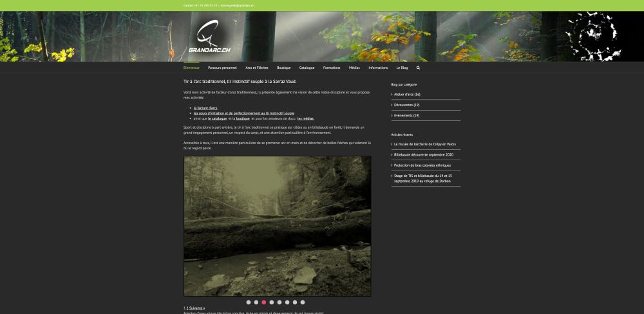Open the Formations menu item
Viewport: 644px width, 314px height.
coord(332,68)
